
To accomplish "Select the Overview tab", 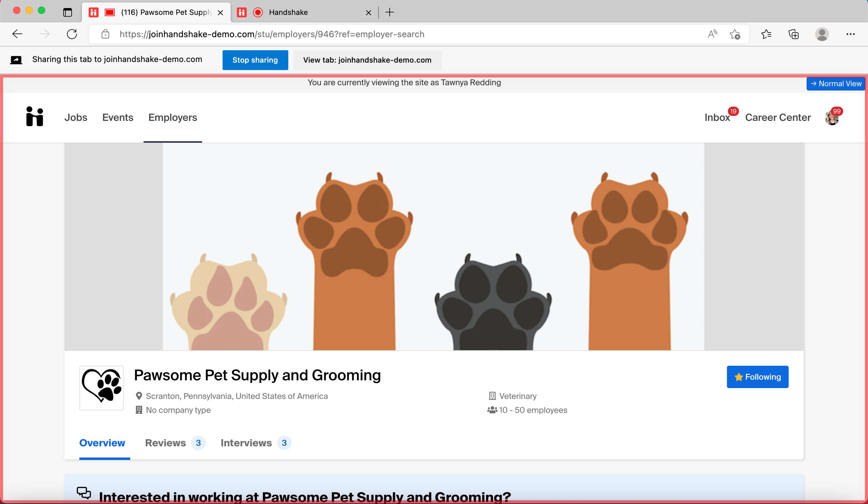I will click(x=102, y=443).
